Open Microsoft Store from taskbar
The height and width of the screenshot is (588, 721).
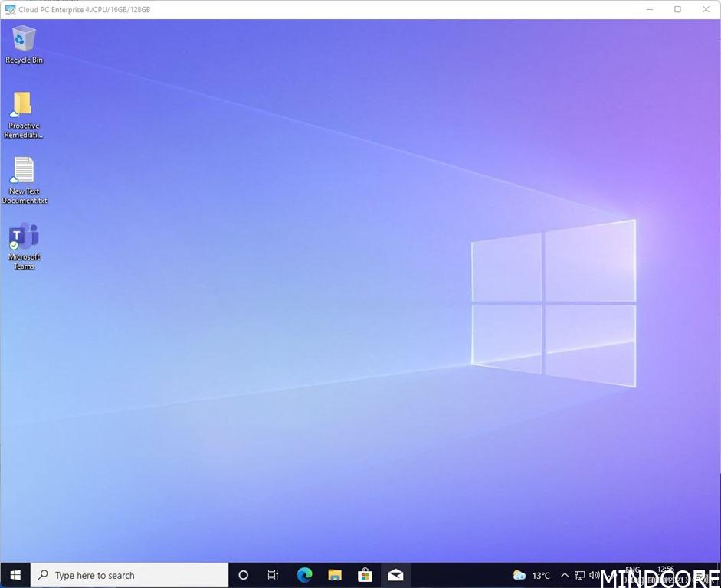pyautogui.click(x=365, y=575)
